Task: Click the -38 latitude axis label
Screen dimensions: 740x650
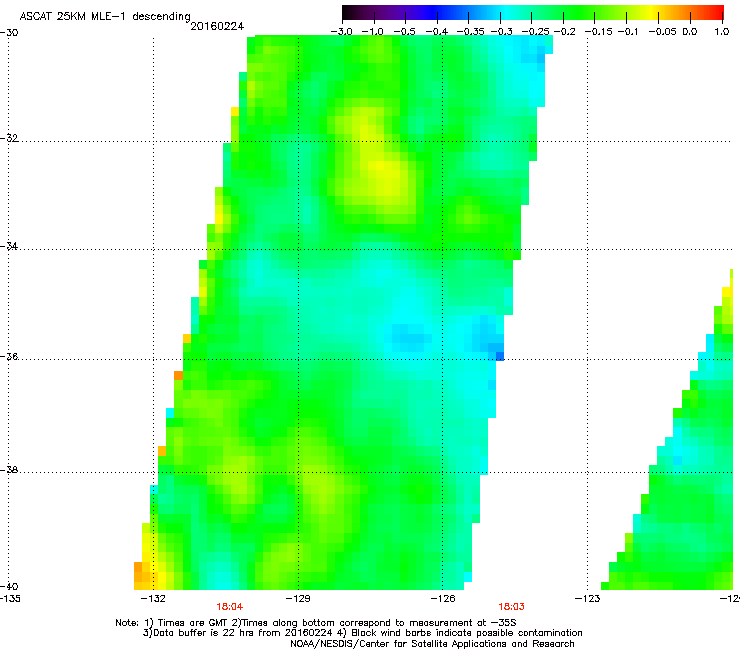Action: [x=9, y=470]
